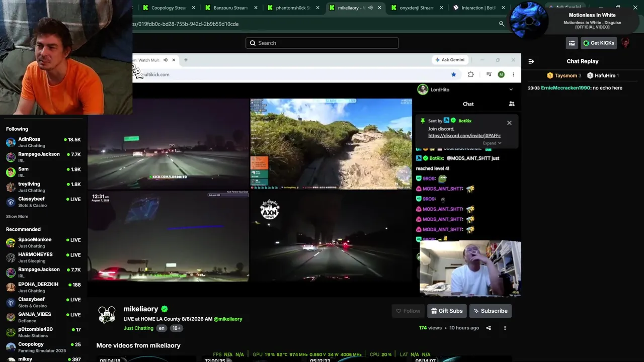
Task: Open the share icon next to 10 hours ago
Action: tap(489, 328)
